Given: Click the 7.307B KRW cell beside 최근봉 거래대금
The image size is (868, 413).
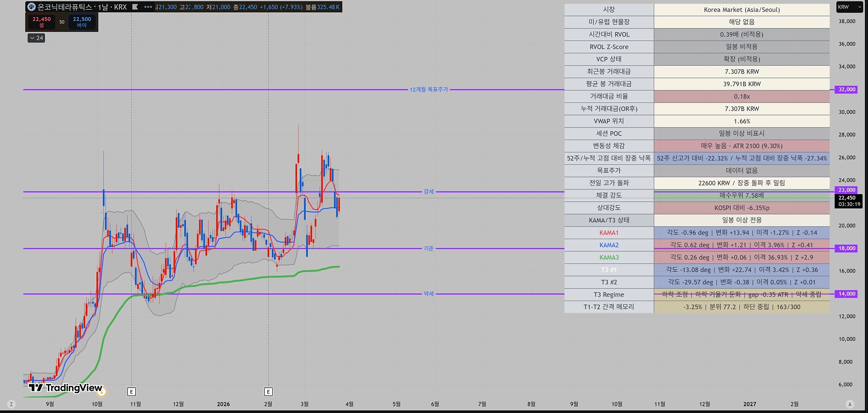Looking at the screenshot, I should point(742,71).
